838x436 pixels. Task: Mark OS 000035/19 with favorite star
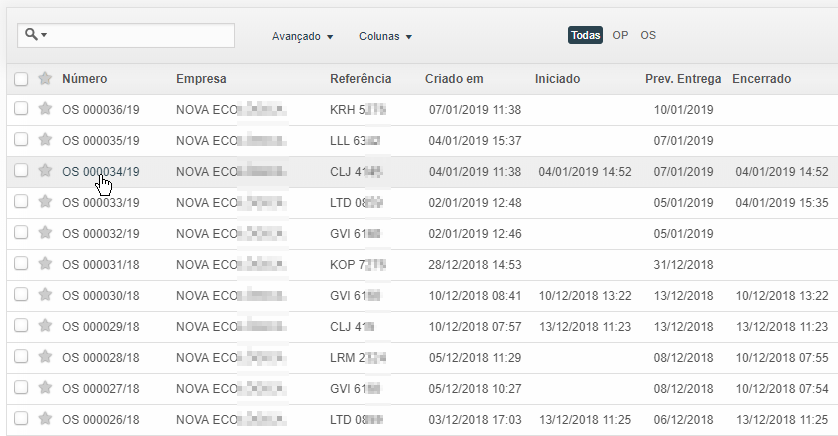[x=45, y=140]
